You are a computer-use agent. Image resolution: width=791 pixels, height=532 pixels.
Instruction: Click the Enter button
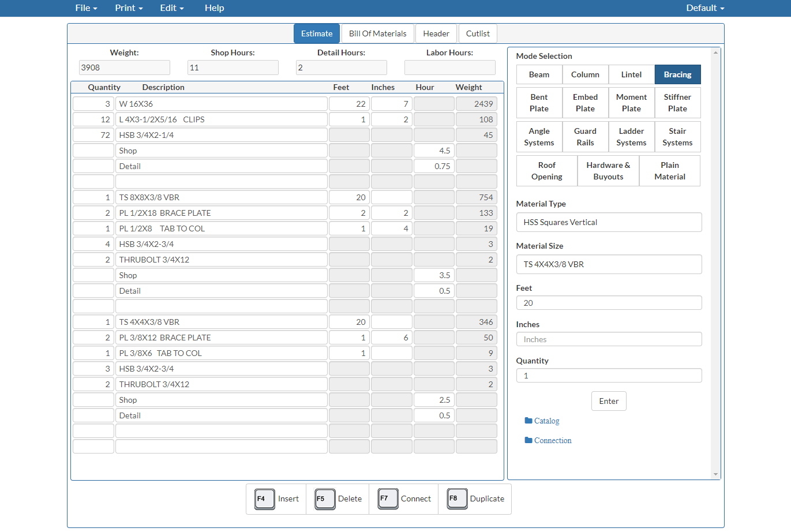click(x=609, y=401)
